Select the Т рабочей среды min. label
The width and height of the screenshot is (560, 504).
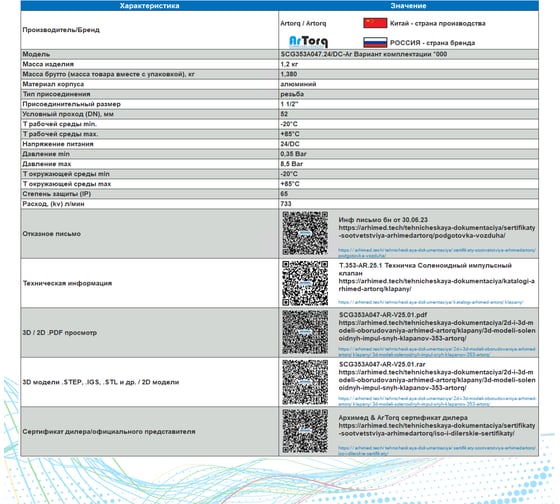(59, 124)
